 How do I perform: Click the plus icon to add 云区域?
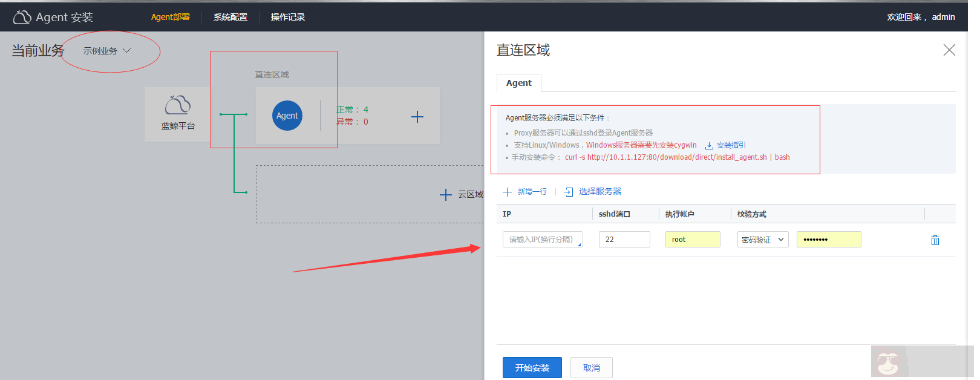point(446,194)
